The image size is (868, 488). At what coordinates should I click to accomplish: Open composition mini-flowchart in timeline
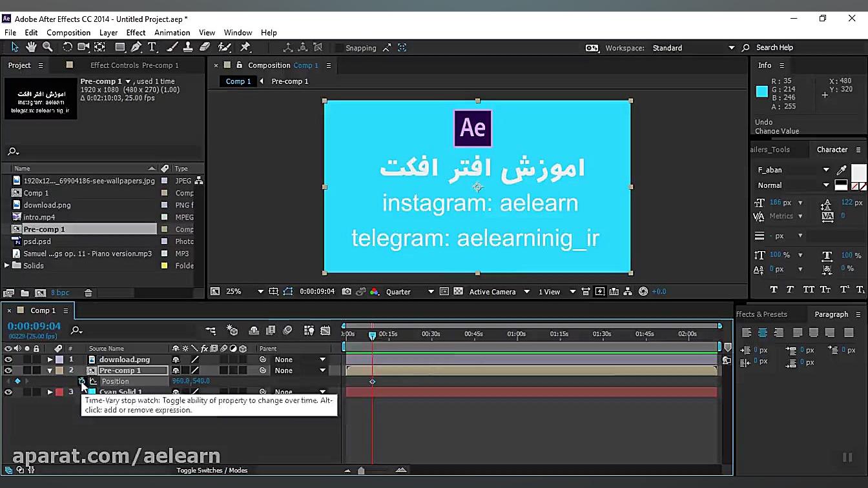211,330
